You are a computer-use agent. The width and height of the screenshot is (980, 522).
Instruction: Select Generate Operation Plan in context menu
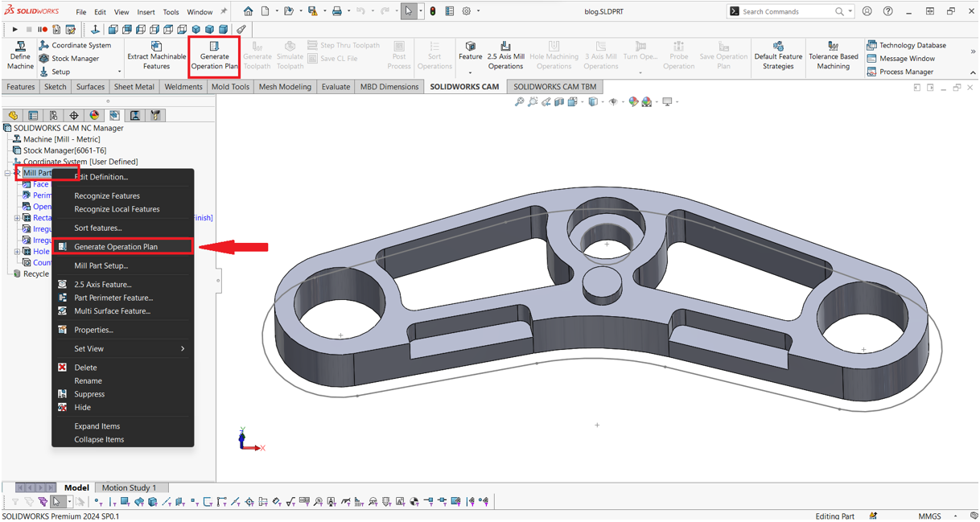pos(116,247)
